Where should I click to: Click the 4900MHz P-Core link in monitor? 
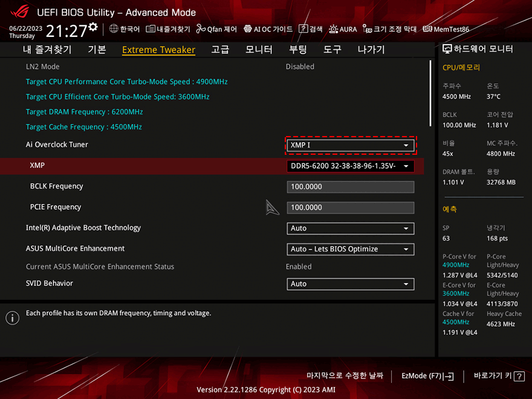click(455, 265)
